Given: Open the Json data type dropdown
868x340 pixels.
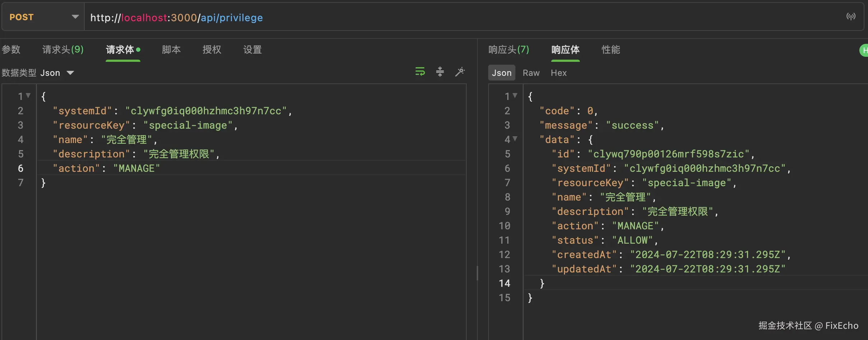Looking at the screenshot, I should click(x=57, y=73).
